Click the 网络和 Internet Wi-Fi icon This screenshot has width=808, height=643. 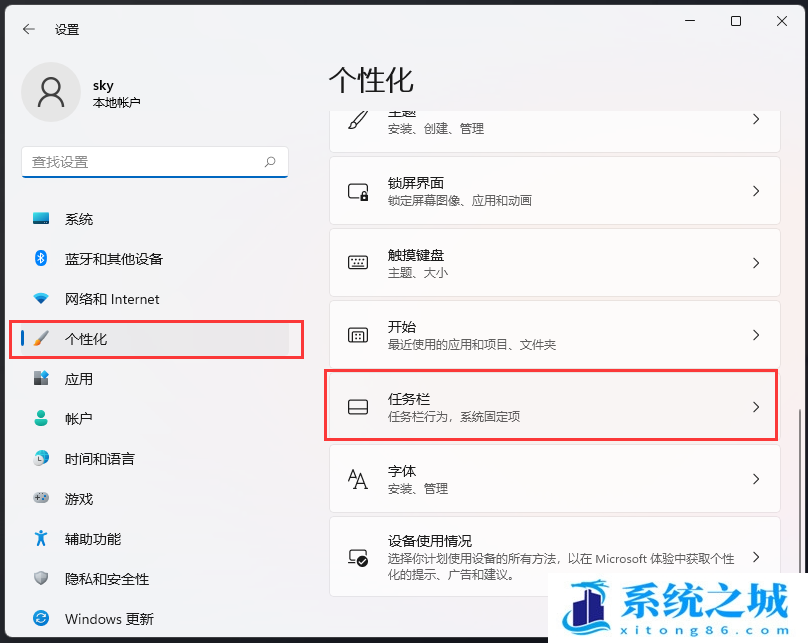[41, 299]
